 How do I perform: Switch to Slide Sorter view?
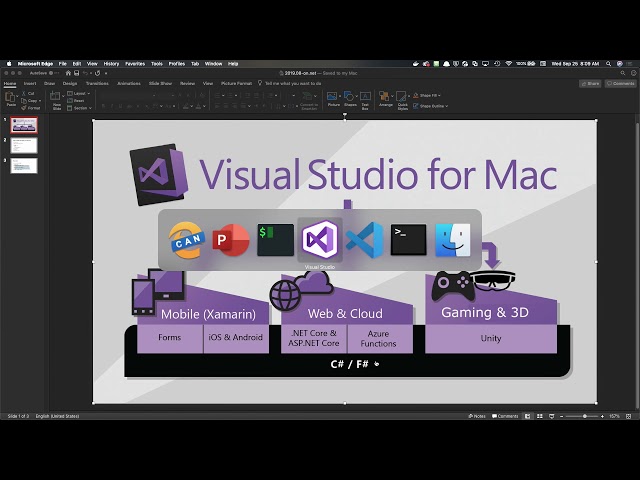[x=540, y=416]
